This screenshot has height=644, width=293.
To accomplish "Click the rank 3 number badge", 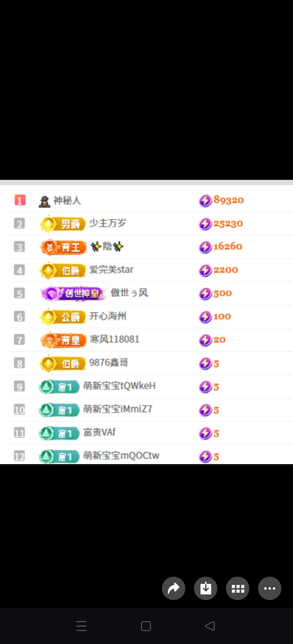I will (x=20, y=247).
